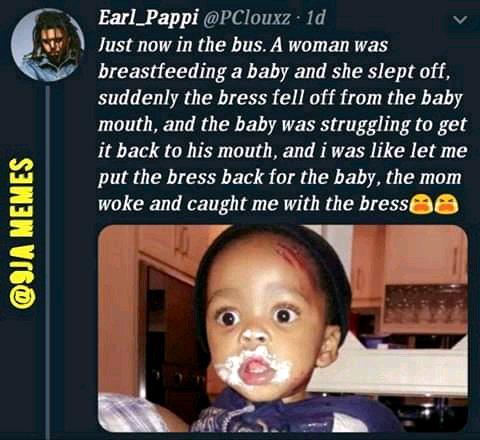The width and height of the screenshot is (480, 440).
Task: Click the tweet line starting 'suddenly the bress'
Action: 280,98
